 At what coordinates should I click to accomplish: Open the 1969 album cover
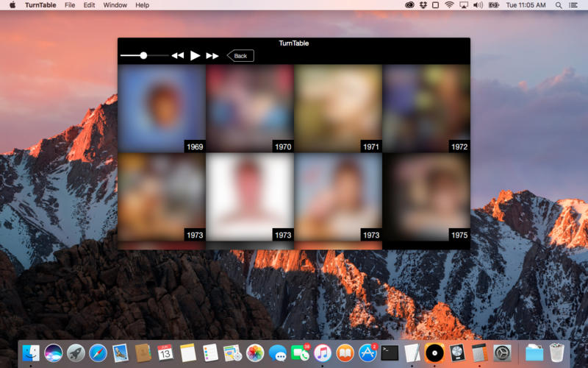[162, 108]
